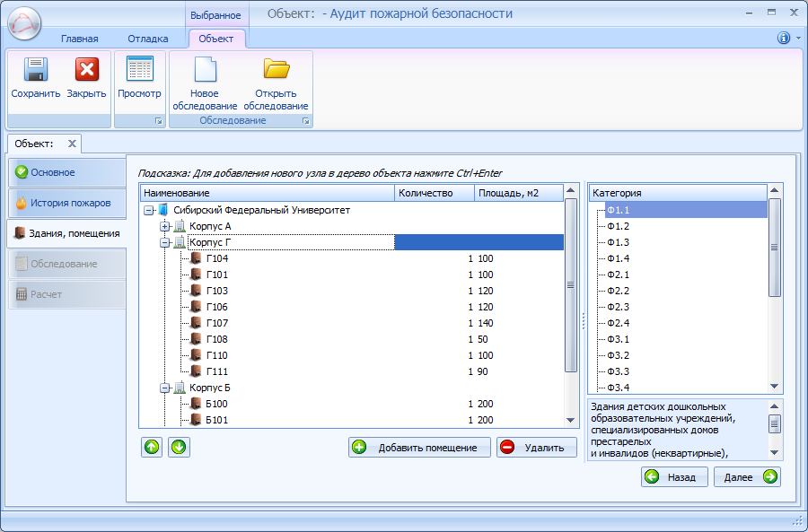Sort by the Площадь, м2 column header
Image resolution: width=808 pixels, height=532 pixels.
(519, 193)
